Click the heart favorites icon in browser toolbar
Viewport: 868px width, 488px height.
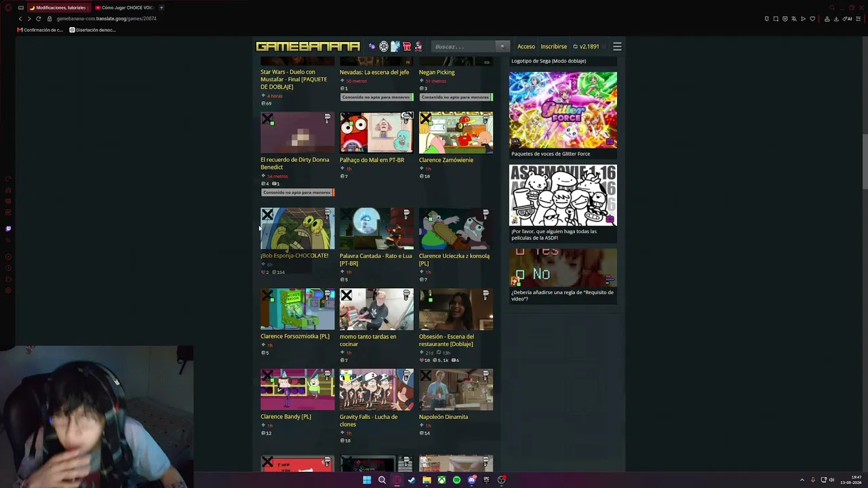812,18
